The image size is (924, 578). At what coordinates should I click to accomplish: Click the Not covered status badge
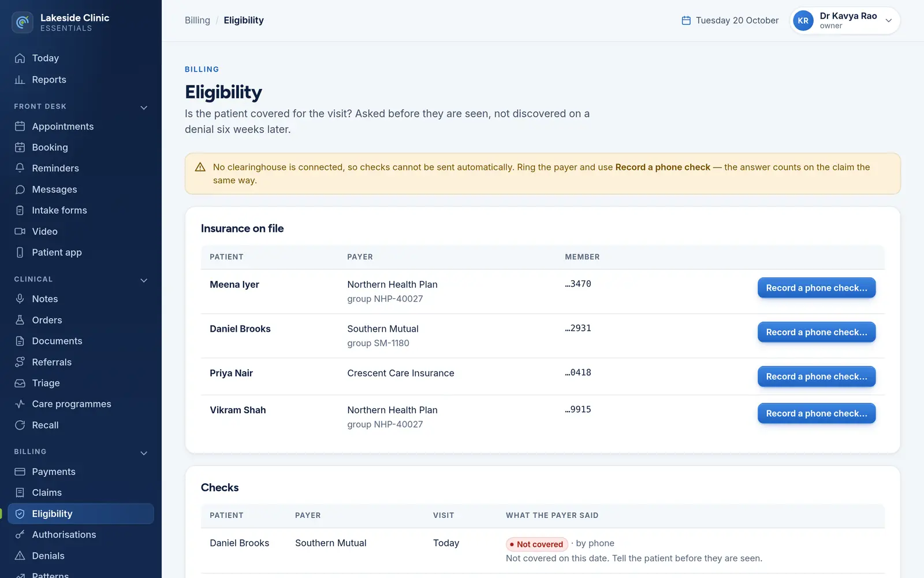coord(537,544)
